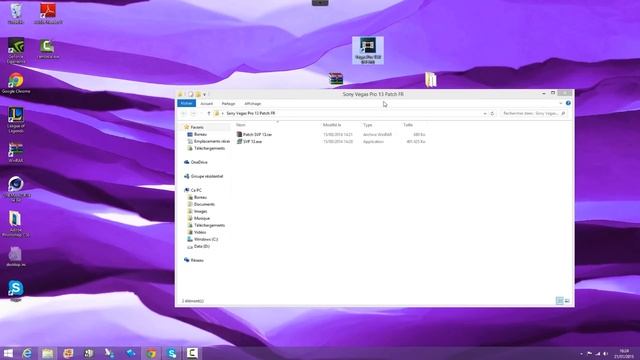The image size is (640, 360).
Task: Open the Adobe Reader desktop shortcut
Action: [48, 13]
